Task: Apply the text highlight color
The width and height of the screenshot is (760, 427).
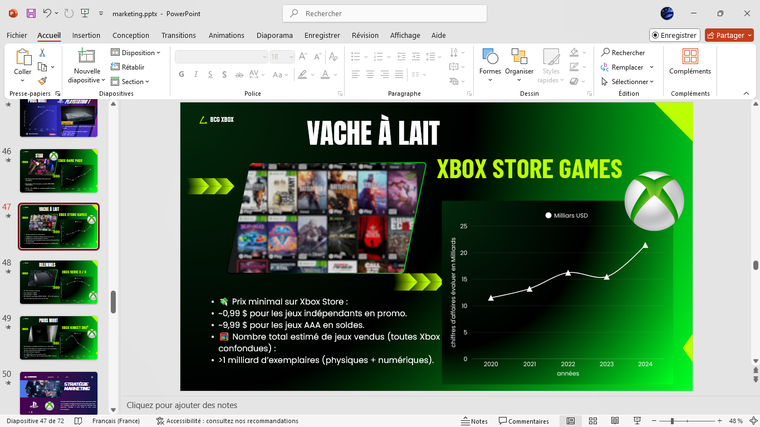Action: [x=302, y=75]
